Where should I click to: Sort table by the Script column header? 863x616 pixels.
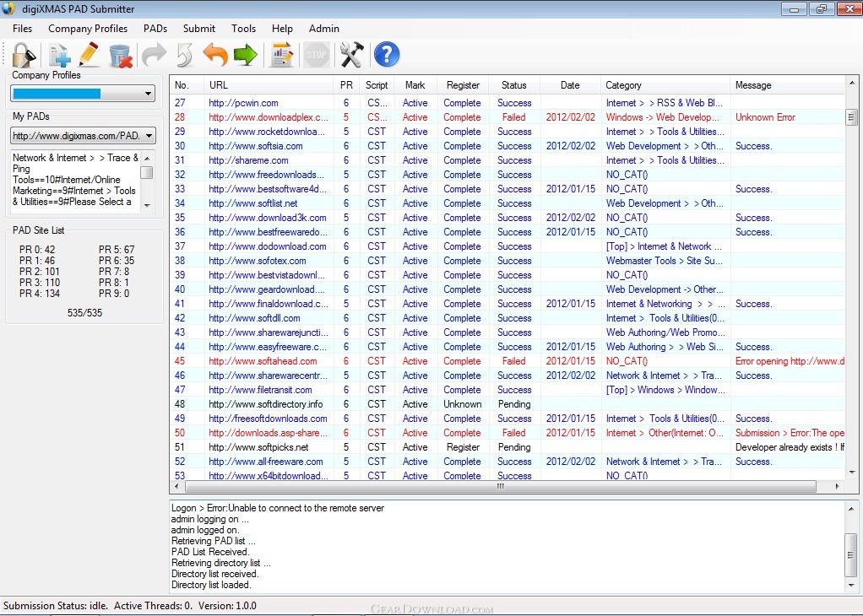(377, 85)
